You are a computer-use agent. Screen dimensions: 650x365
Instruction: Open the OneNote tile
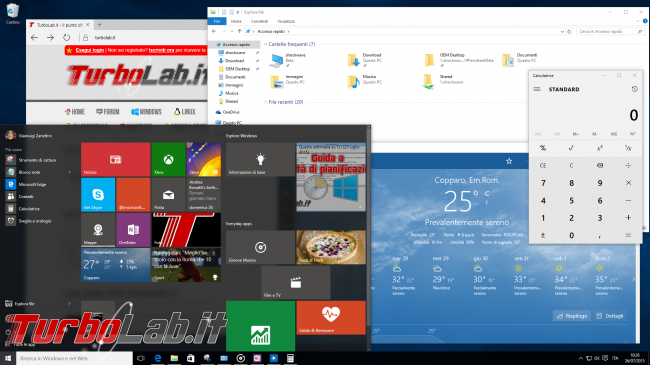point(133,230)
